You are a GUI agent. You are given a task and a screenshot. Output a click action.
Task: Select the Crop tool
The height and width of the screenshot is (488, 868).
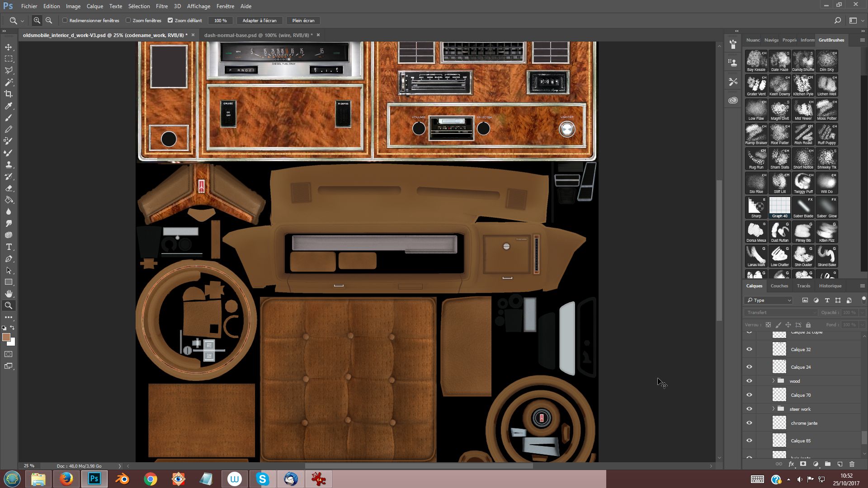point(9,94)
